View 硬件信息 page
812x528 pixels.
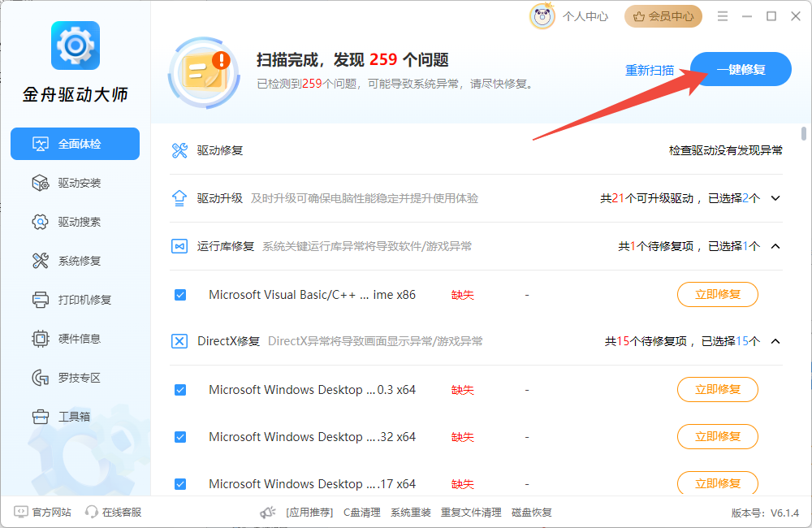[75, 339]
